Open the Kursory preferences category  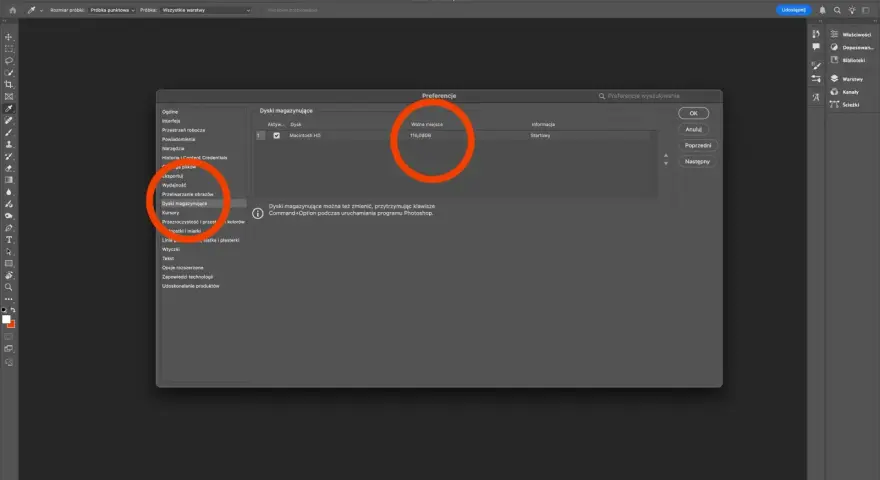click(171, 213)
